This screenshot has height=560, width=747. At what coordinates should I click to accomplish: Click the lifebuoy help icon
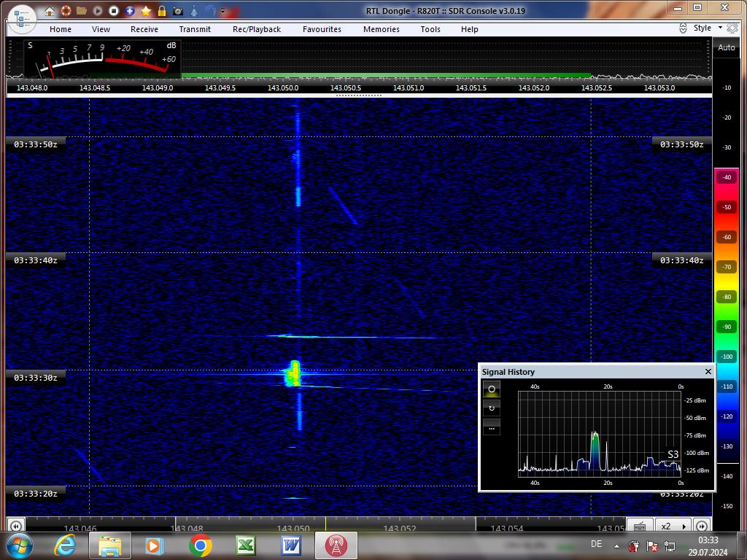click(66, 10)
